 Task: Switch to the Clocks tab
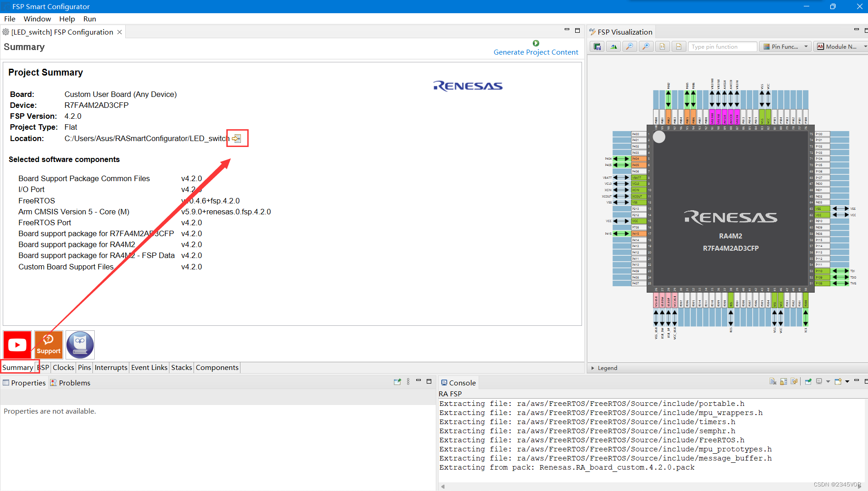pyautogui.click(x=63, y=368)
